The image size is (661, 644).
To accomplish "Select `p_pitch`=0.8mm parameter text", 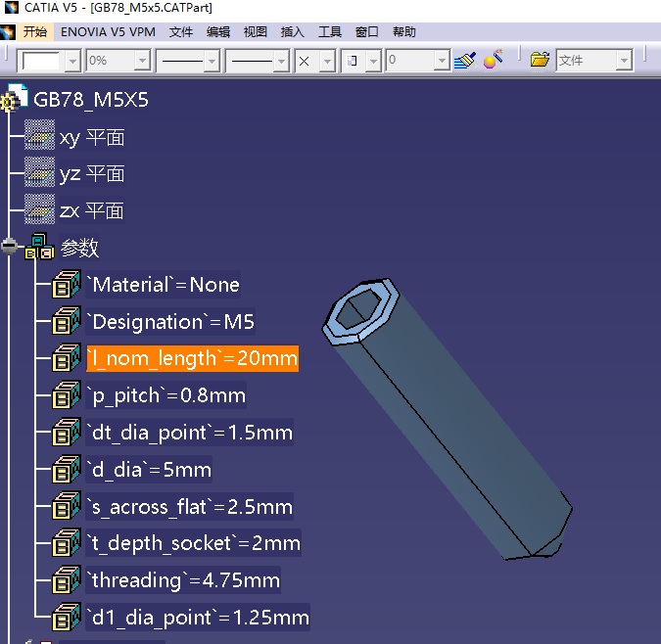I will pos(166,395).
